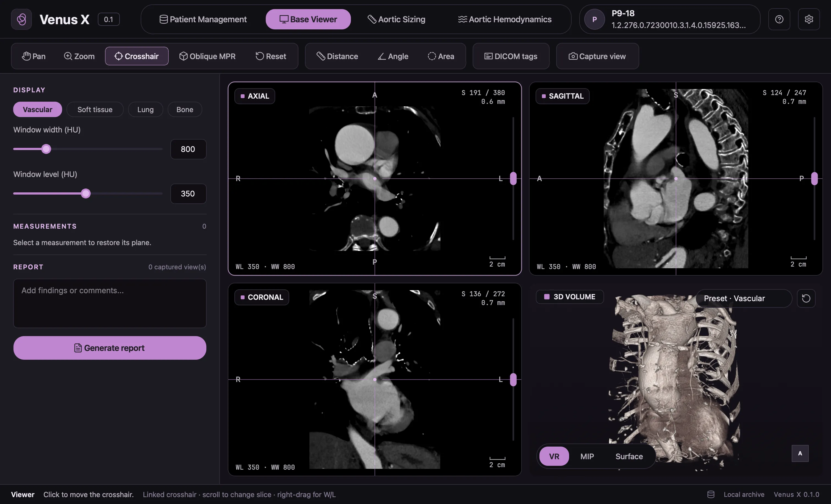Screen dimensions: 831x504
Task: Click the Window width slider handle
Action: click(46, 149)
